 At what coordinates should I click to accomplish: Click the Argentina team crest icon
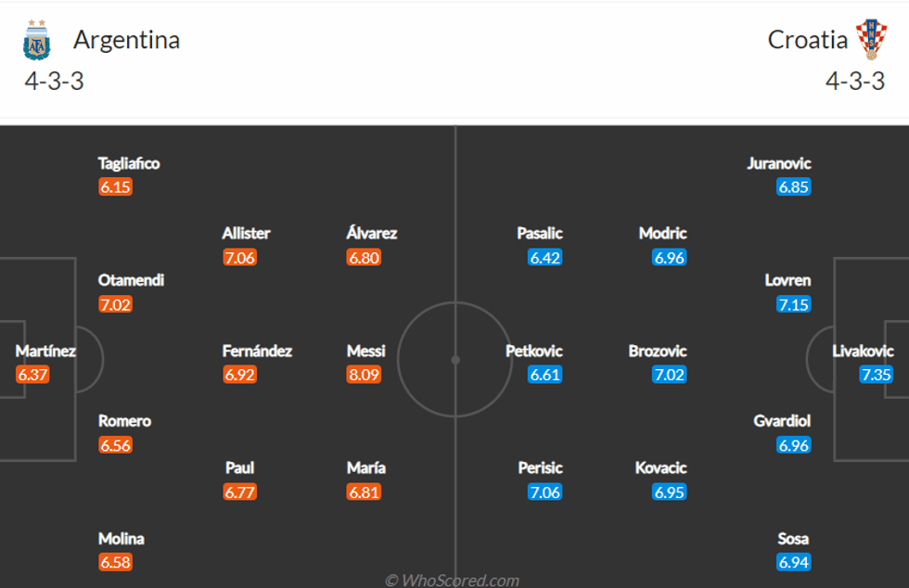pos(37,40)
